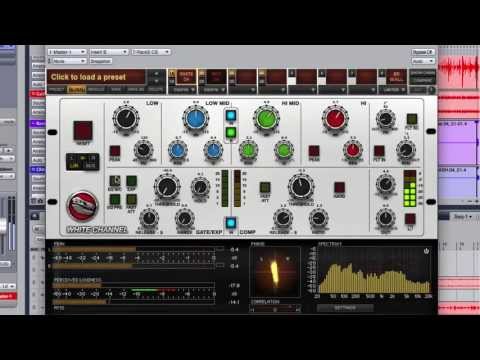Click the red waveform in DAW timeline
This screenshot has width=480, height=360.
pos(459,68)
